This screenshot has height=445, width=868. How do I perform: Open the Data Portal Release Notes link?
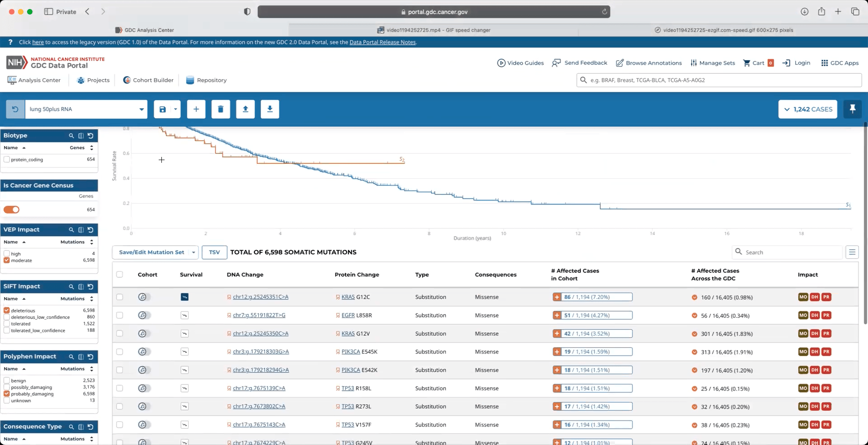click(382, 42)
